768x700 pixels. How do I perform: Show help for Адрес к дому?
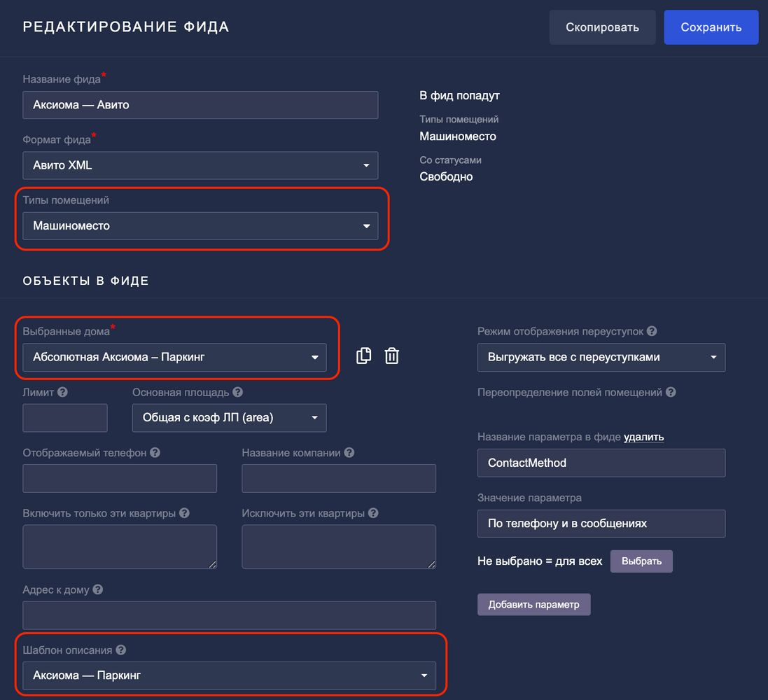point(98,589)
